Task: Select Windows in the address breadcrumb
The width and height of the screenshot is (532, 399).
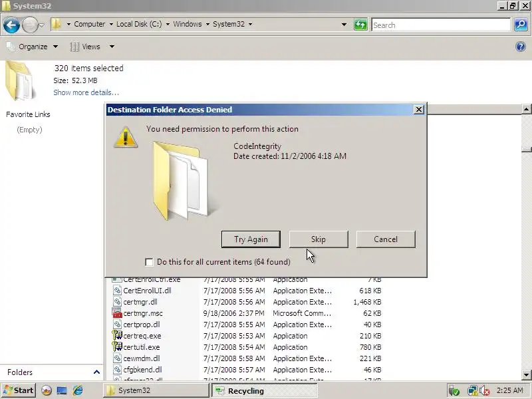Action: pyautogui.click(x=188, y=24)
